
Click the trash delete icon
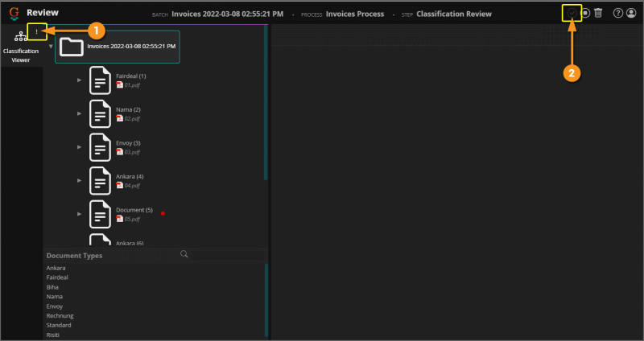[598, 14]
